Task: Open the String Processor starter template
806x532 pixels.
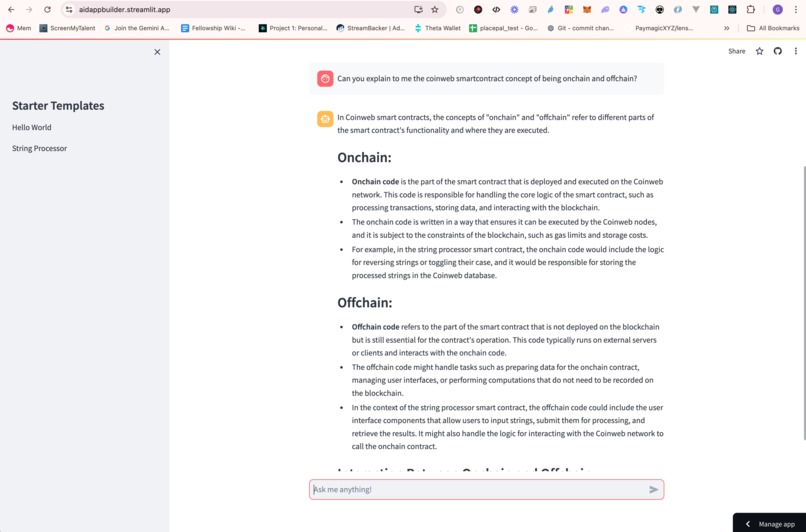Action: click(40, 149)
